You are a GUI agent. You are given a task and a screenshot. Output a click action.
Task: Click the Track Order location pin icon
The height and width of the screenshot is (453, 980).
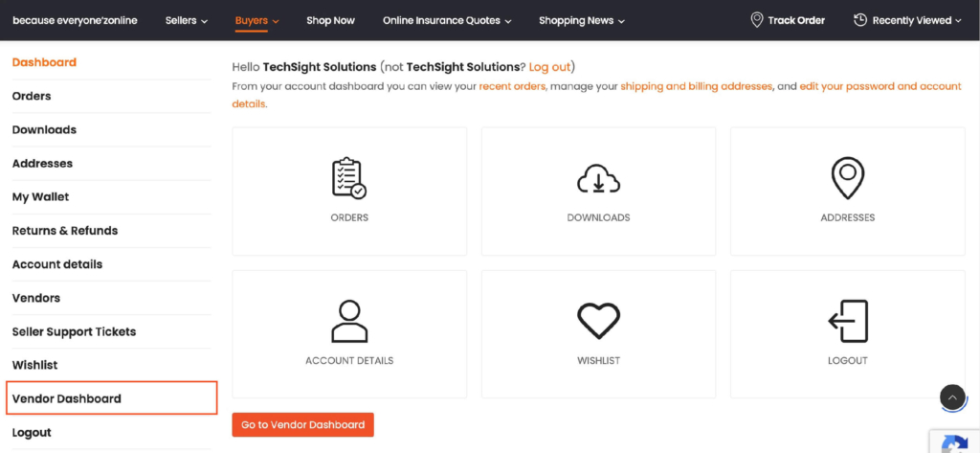(756, 20)
